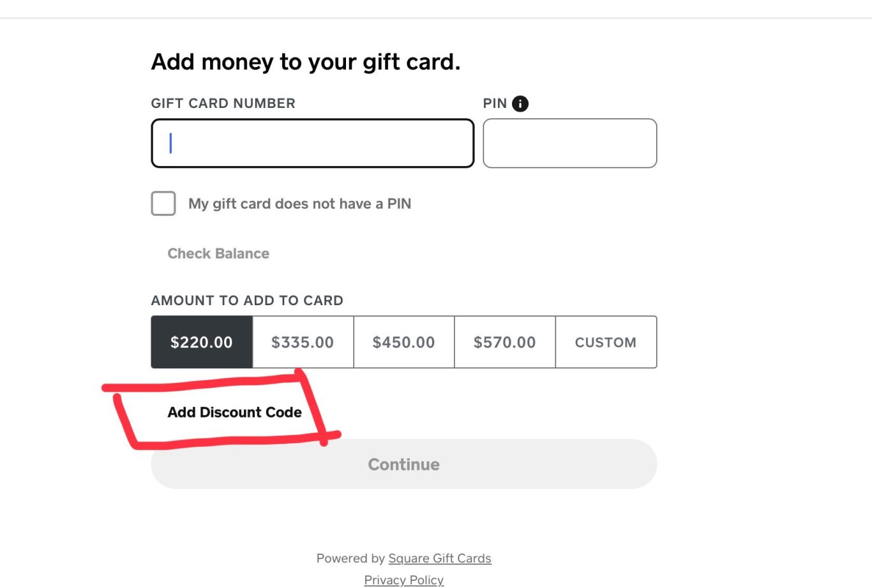Click the PIN label text
The image size is (872, 588).
pyautogui.click(x=495, y=103)
